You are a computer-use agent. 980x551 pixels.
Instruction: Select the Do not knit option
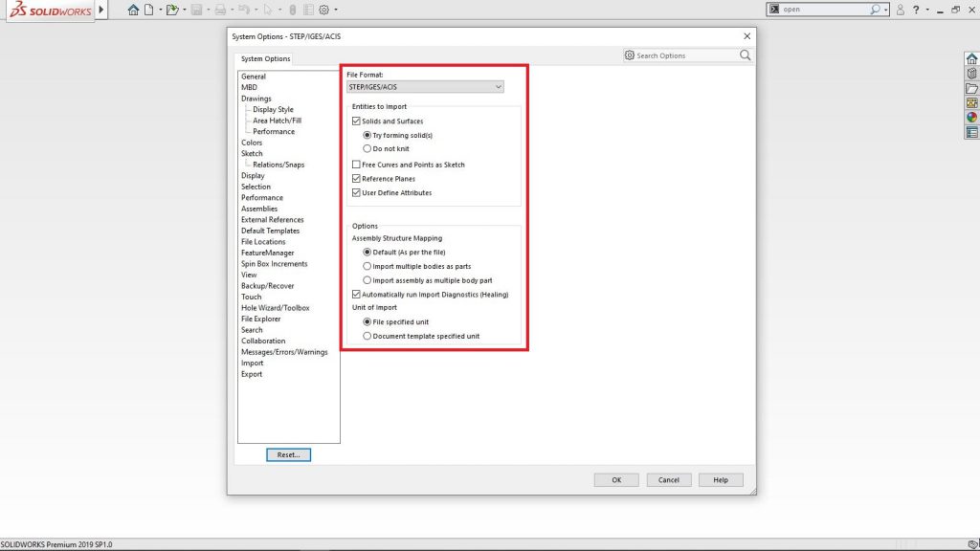tap(367, 148)
